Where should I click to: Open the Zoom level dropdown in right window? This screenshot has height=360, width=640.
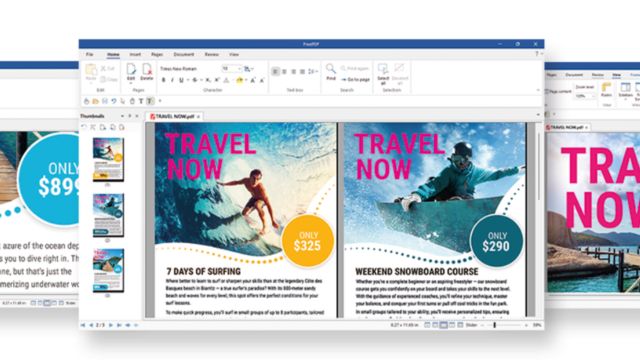click(x=584, y=96)
